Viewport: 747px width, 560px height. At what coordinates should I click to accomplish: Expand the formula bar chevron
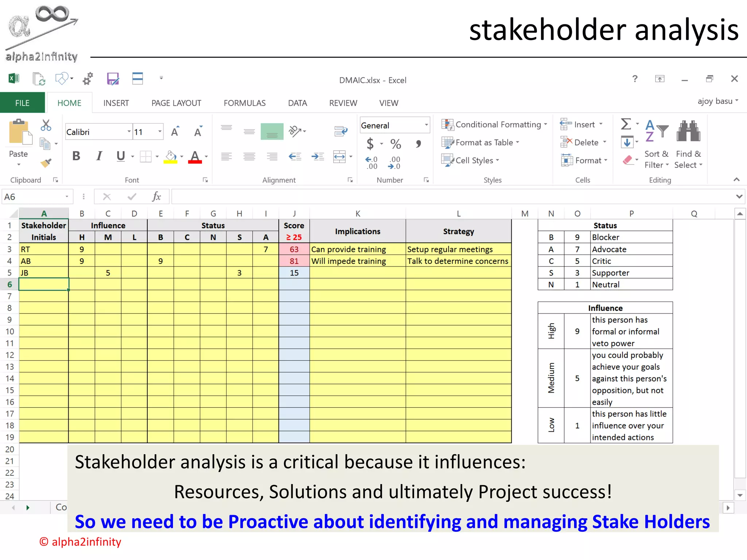pos(739,197)
